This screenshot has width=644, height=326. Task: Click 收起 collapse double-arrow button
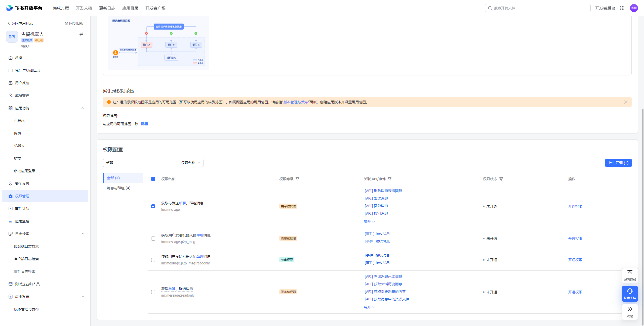click(630, 312)
